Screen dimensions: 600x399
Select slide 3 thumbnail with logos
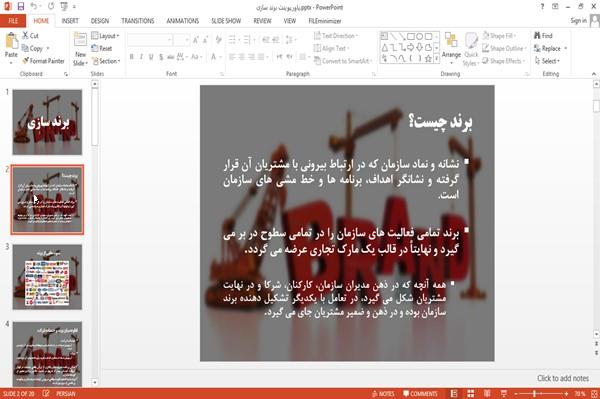tap(47, 277)
